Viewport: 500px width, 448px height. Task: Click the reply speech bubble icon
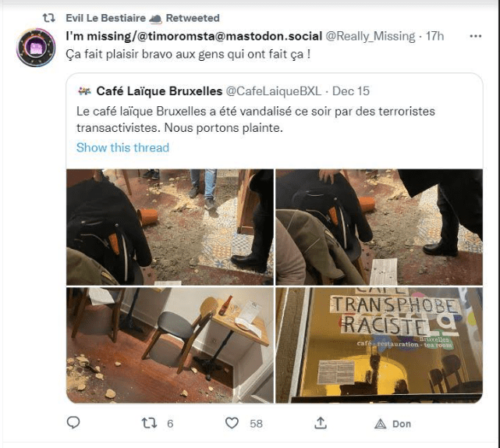point(73,422)
